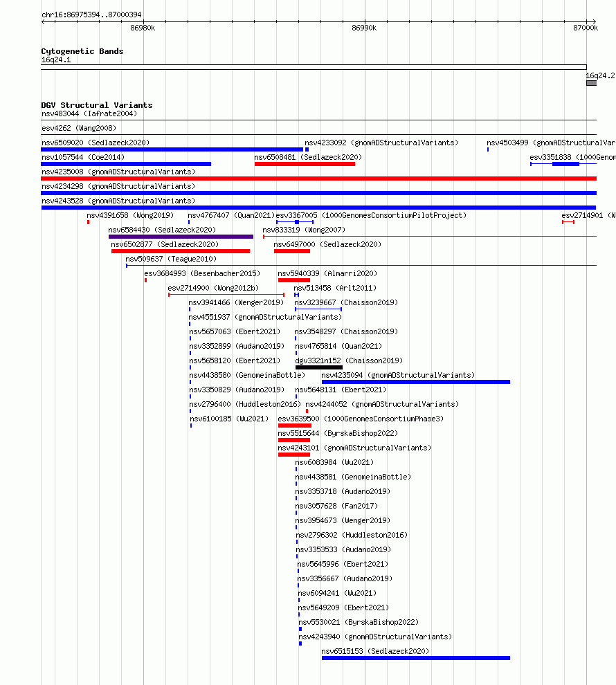The image size is (616, 685).
Task: Open nsv3954673 (Wenger2019) label
Action: click(x=343, y=520)
